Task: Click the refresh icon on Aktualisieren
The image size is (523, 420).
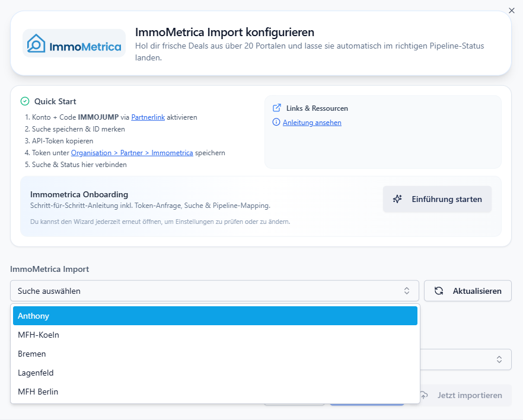Action: coord(439,291)
